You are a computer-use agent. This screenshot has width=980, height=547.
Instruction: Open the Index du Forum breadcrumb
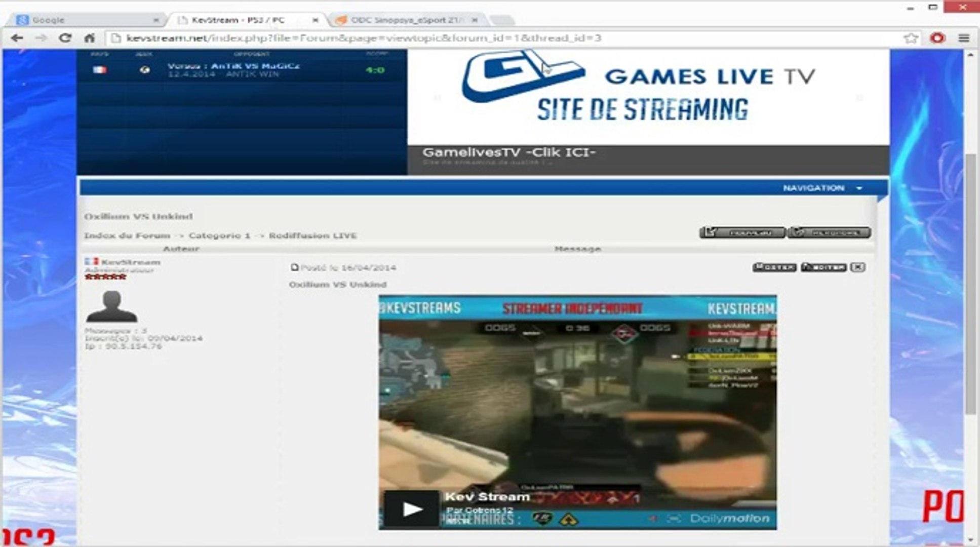(x=127, y=236)
